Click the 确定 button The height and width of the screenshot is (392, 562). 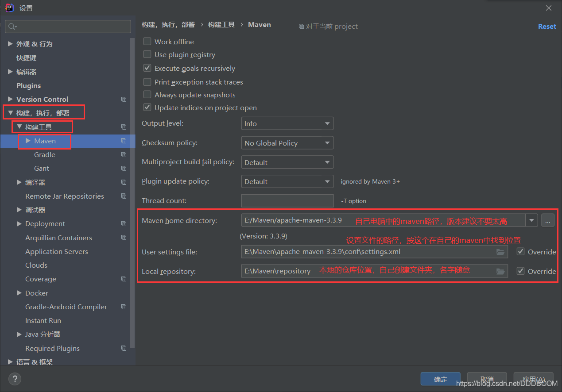click(x=441, y=379)
